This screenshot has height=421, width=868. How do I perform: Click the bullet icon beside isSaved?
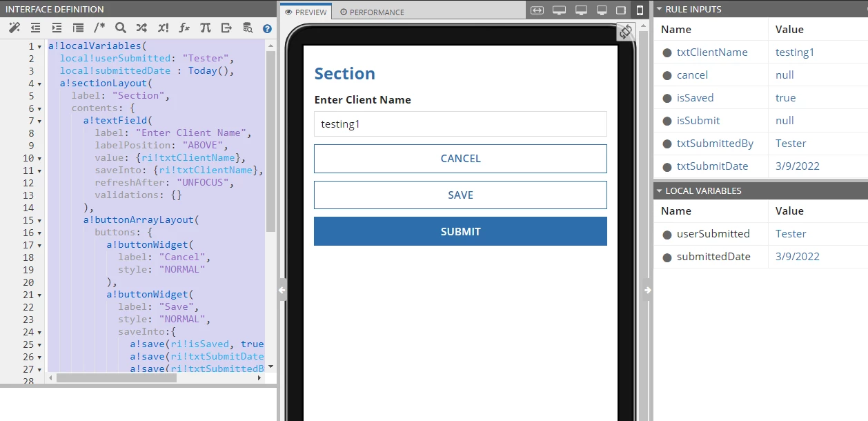(667, 98)
